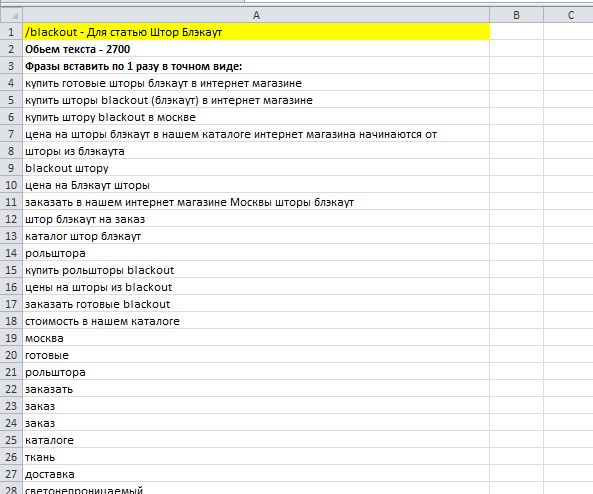Screen dimensions: 593x494
Task: Select column B header
Action: coord(516,15)
